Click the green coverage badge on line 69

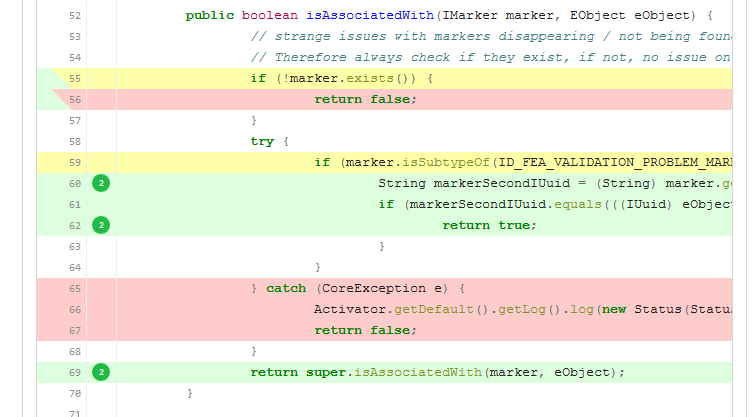pyautogui.click(x=101, y=372)
